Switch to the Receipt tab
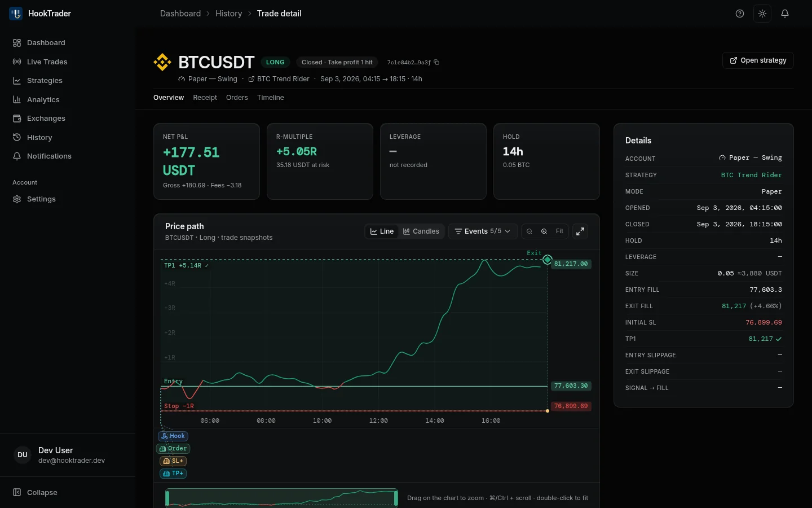812x508 pixels. coord(205,98)
